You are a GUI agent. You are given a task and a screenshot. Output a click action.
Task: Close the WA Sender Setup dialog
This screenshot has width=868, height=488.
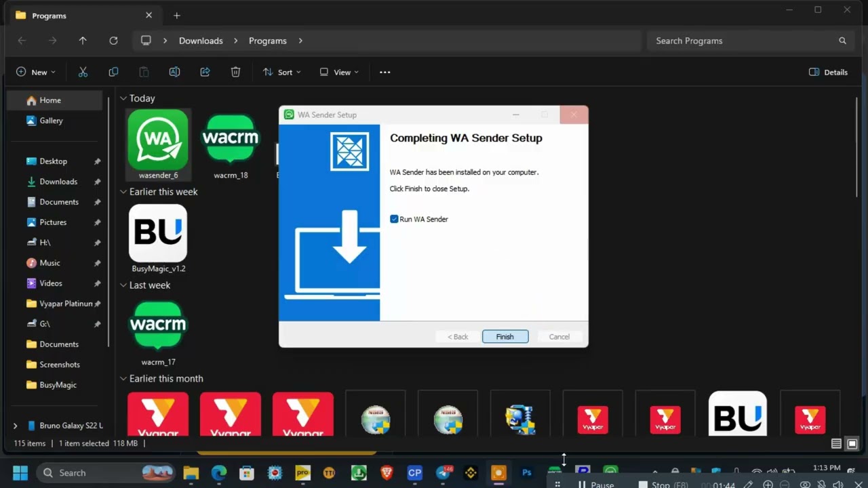click(574, 115)
